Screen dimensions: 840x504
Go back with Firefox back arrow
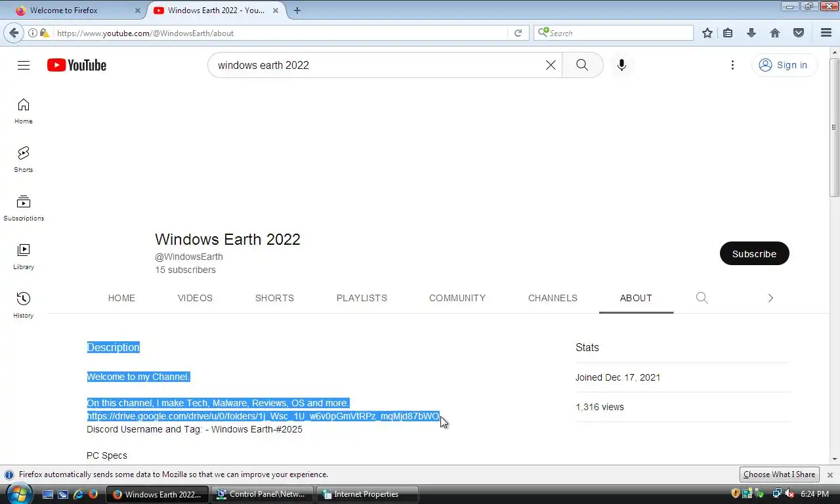(14, 33)
